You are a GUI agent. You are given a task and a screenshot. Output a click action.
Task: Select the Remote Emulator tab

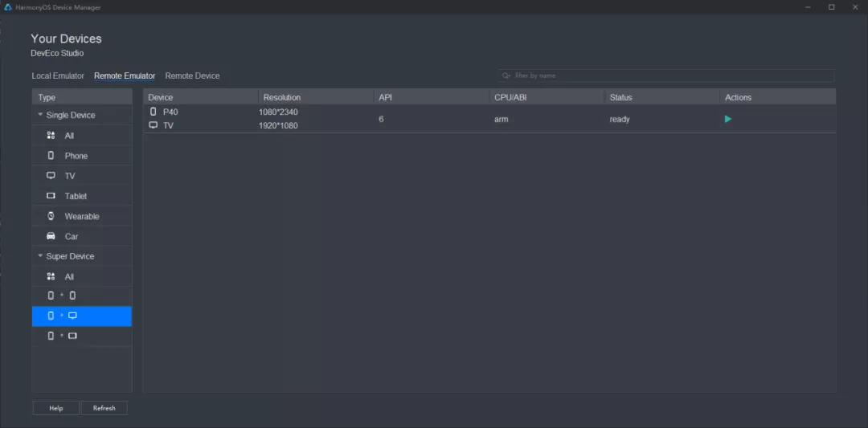[x=125, y=75]
